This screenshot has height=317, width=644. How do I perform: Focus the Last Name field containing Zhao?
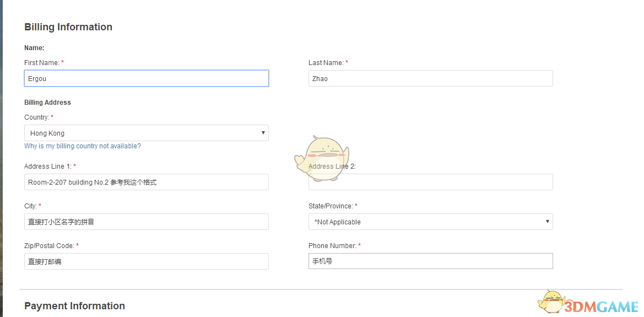coord(430,78)
